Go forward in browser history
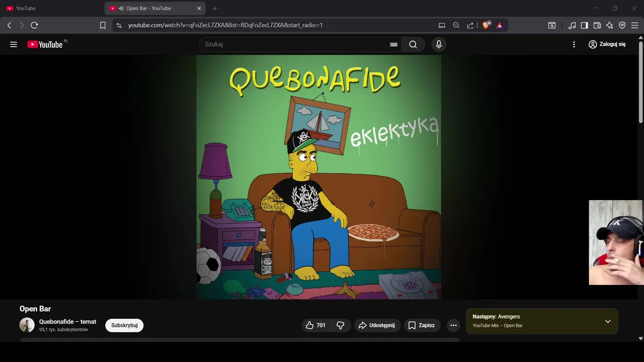 [x=22, y=25]
